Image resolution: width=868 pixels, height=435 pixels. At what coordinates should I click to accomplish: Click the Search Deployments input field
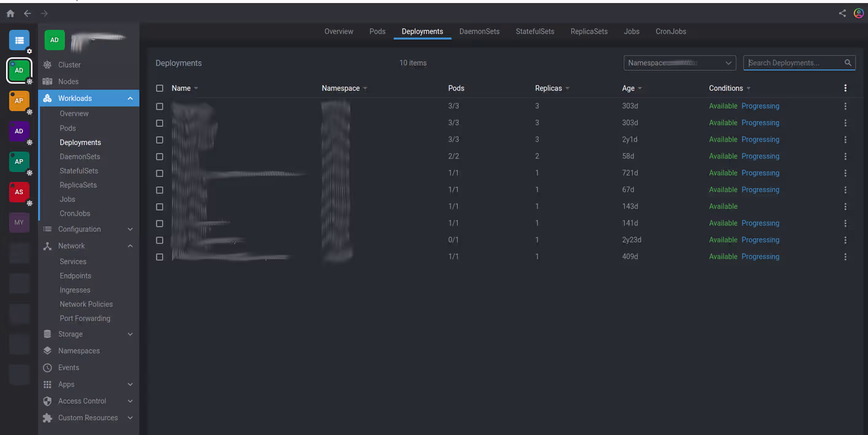[x=792, y=63]
